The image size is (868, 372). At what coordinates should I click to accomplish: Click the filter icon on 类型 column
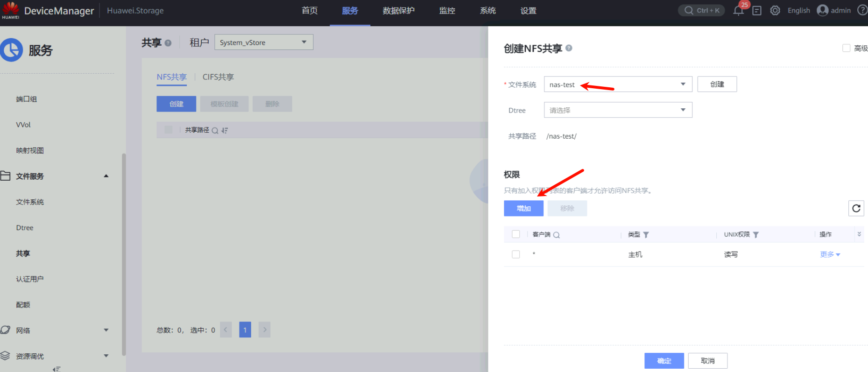click(x=646, y=235)
